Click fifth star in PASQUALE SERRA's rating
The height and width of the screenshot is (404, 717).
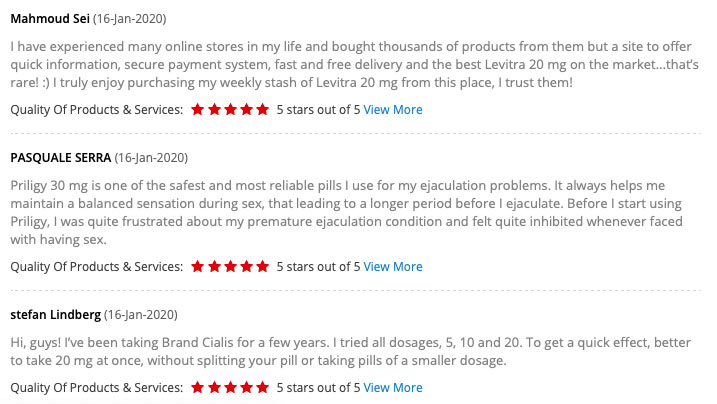tap(262, 267)
